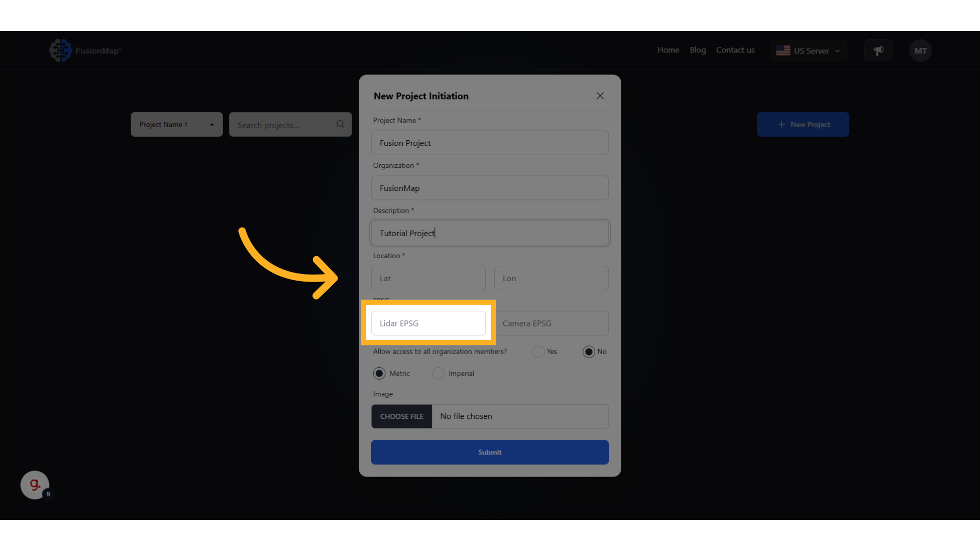This screenshot has height=551, width=980.
Task: Select Yes for organization member access
Action: [x=538, y=352]
